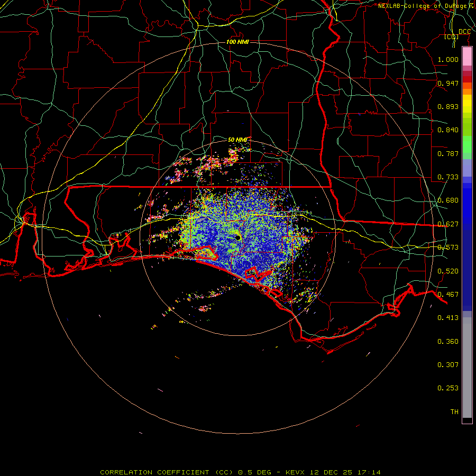This screenshot has height=476, width=476.
Task: Click the 0.840 scale value
Action: [x=448, y=130]
